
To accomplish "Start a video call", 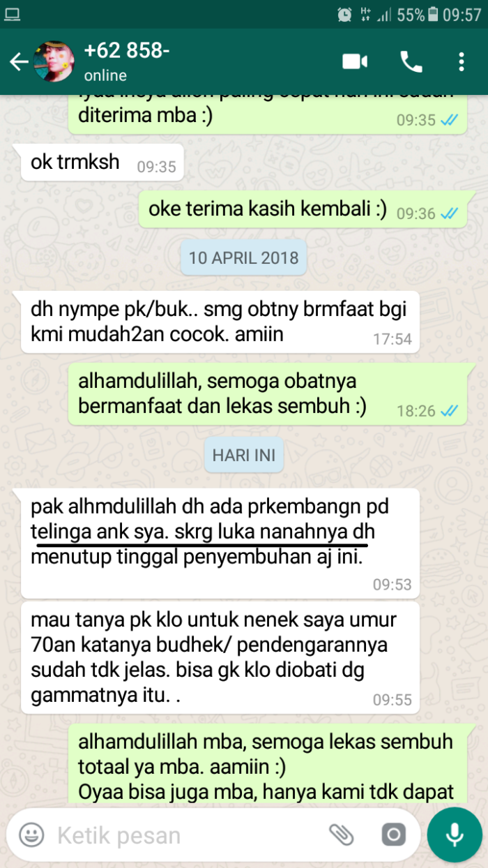I will pos(355,62).
